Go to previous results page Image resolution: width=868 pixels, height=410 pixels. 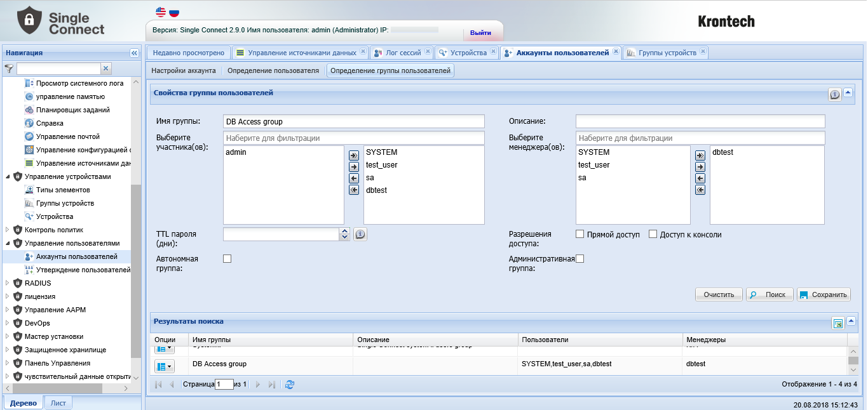[x=172, y=385]
